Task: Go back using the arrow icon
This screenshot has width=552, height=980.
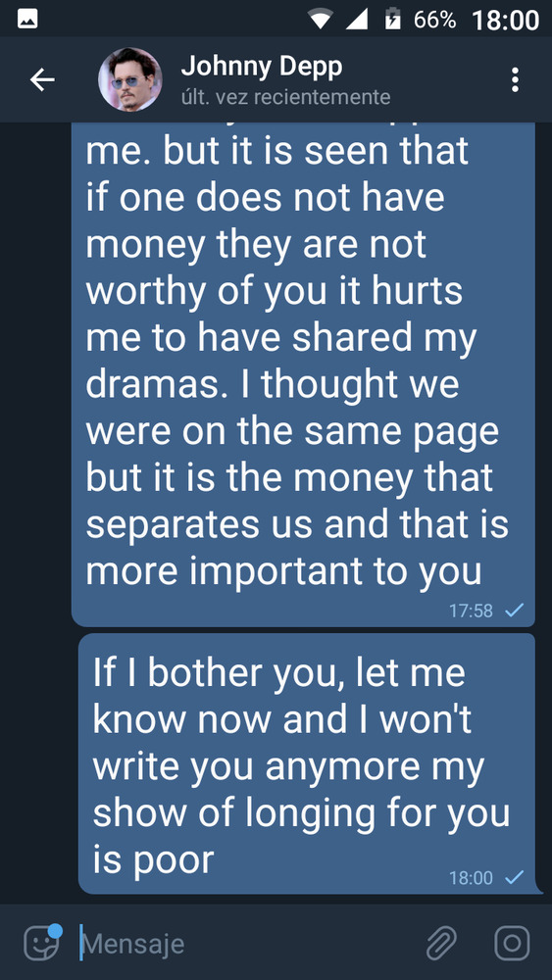Action: (43, 80)
